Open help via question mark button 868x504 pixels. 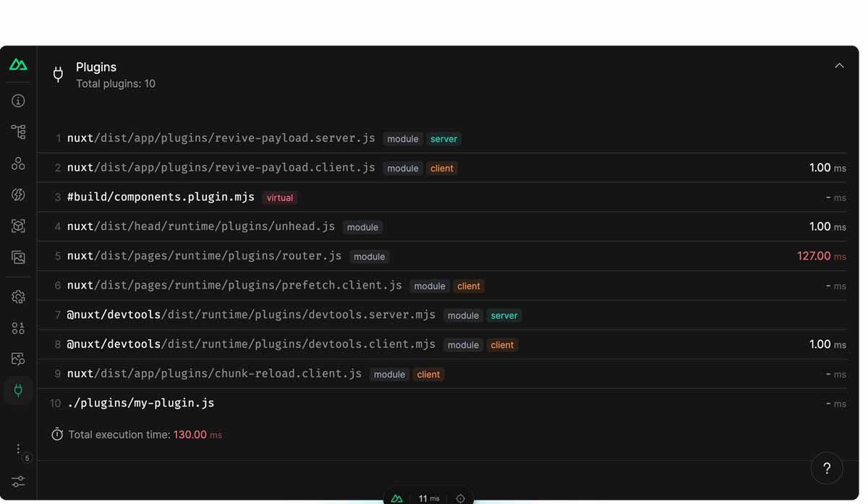[827, 468]
